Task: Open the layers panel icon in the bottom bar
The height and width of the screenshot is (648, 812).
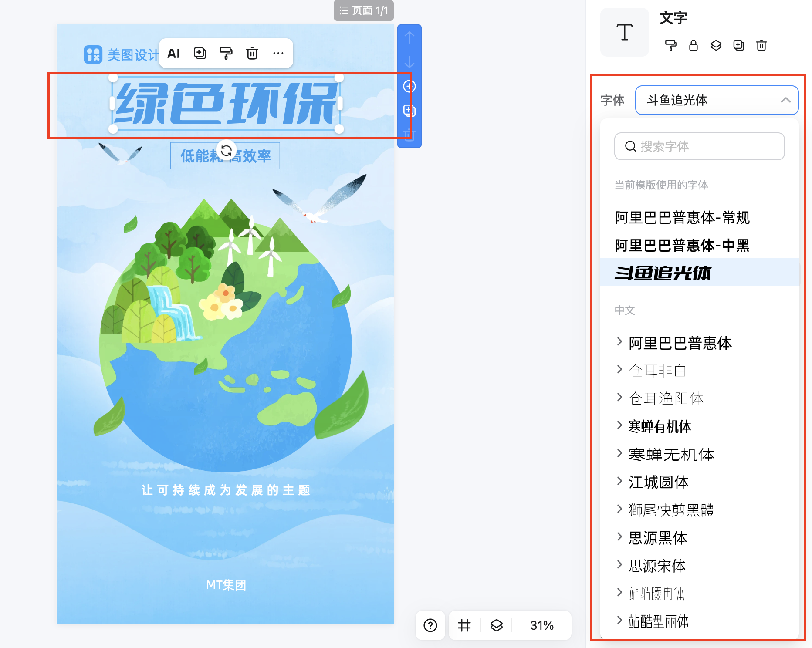Action: 496,626
